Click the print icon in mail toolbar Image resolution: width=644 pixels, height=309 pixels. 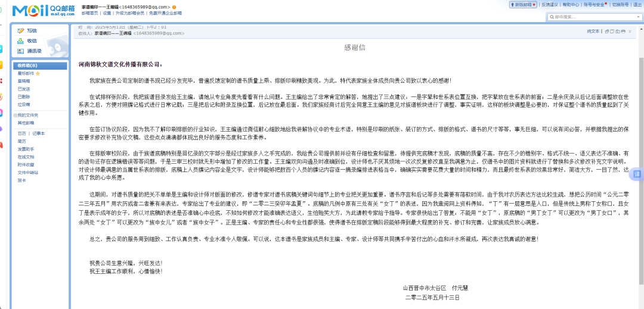pos(623,31)
